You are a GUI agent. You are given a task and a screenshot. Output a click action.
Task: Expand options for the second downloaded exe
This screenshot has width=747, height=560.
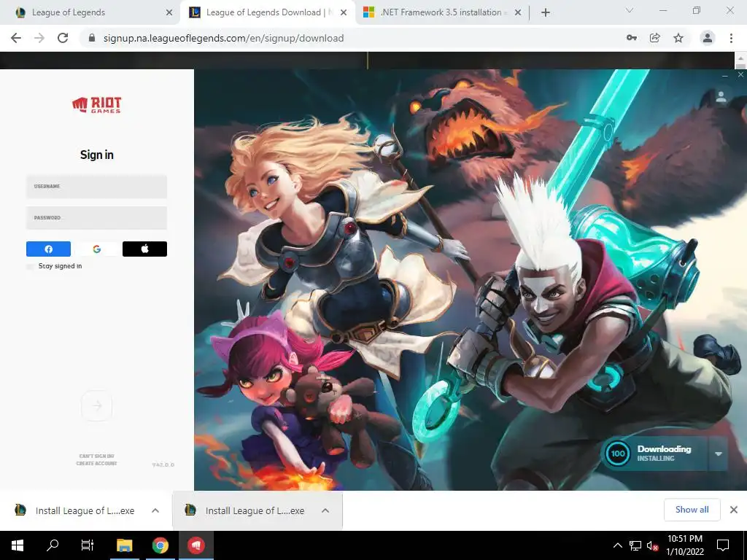coord(325,510)
